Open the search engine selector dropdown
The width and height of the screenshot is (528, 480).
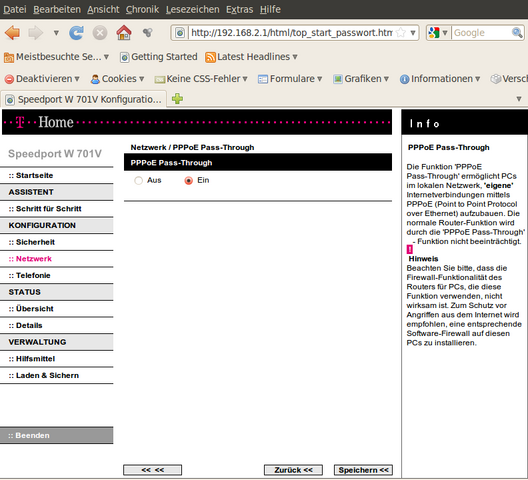pyautogui.click(x=438, y=33)
